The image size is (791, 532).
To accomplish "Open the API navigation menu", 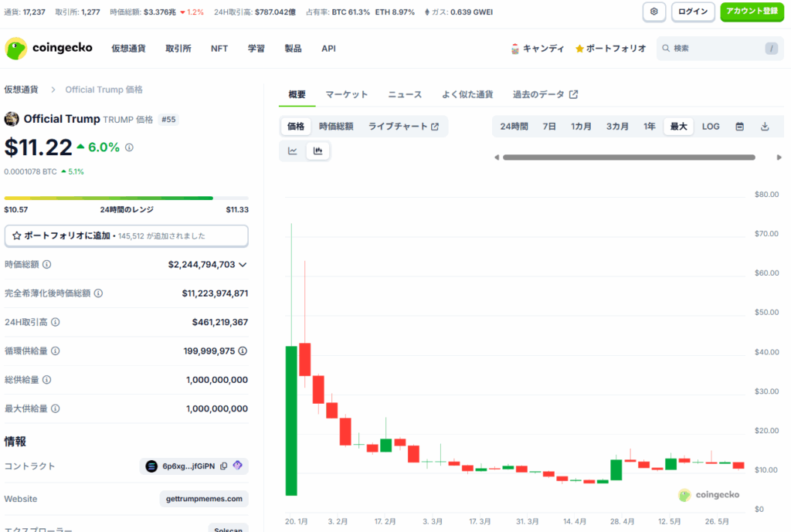I will [328, 49].
